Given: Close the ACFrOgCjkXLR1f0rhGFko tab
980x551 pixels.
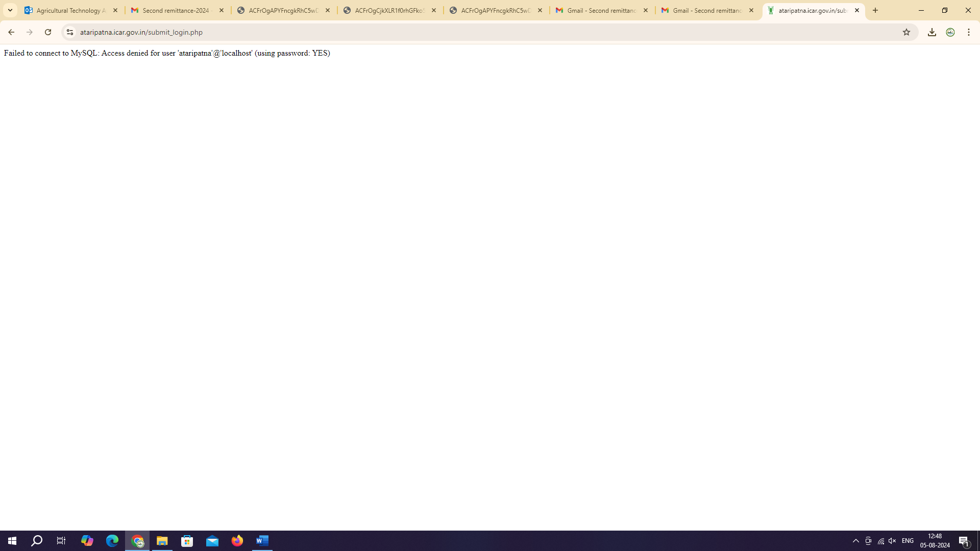Looking at the screenshot, I should (434, 10).
